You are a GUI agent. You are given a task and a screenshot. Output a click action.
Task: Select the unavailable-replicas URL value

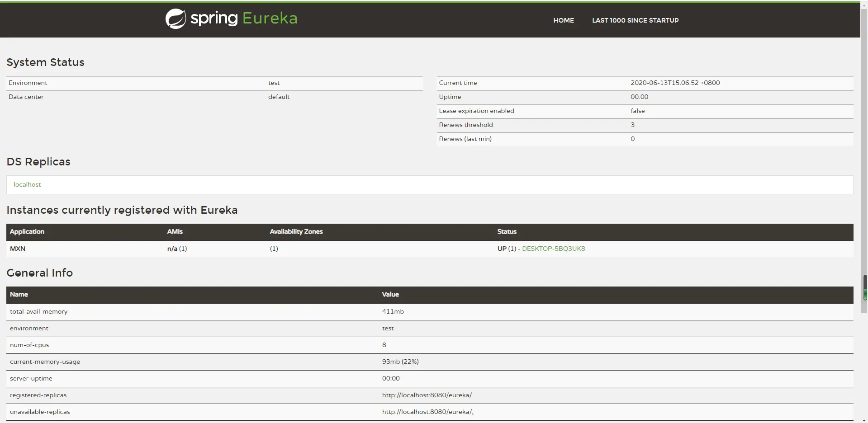(428, 412)
